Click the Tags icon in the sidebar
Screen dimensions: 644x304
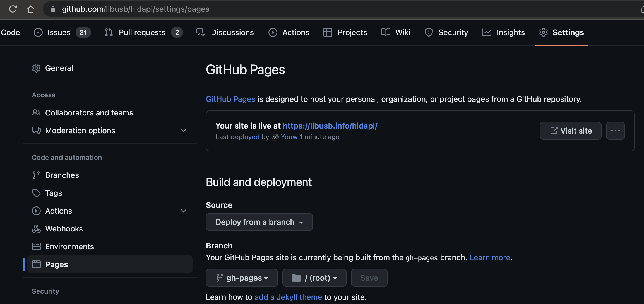[36, 193]
